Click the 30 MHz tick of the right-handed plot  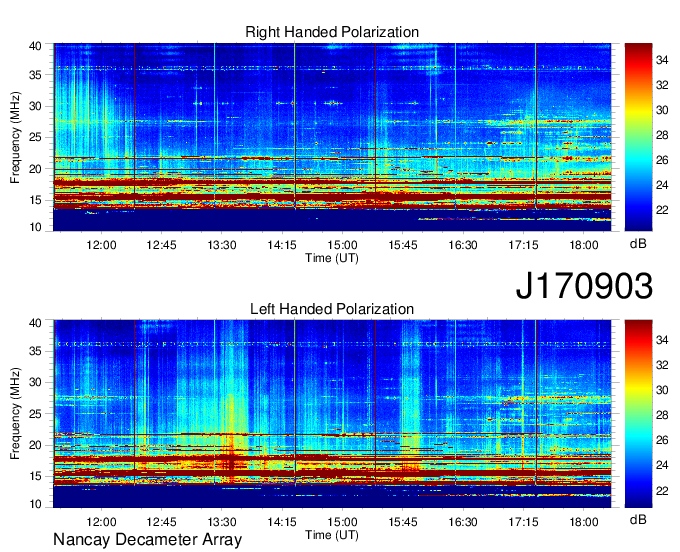35,106
